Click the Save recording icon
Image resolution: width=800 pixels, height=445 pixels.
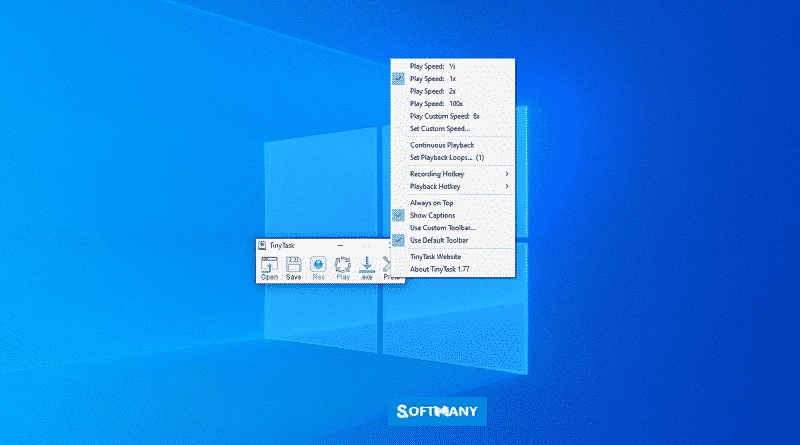[x=293, y=267]
